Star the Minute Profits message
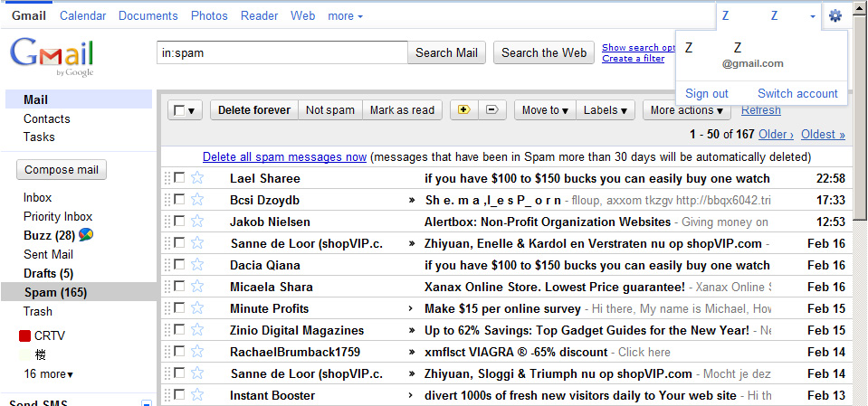Screen dimensions: 868x406 click(x=197, y=308)
